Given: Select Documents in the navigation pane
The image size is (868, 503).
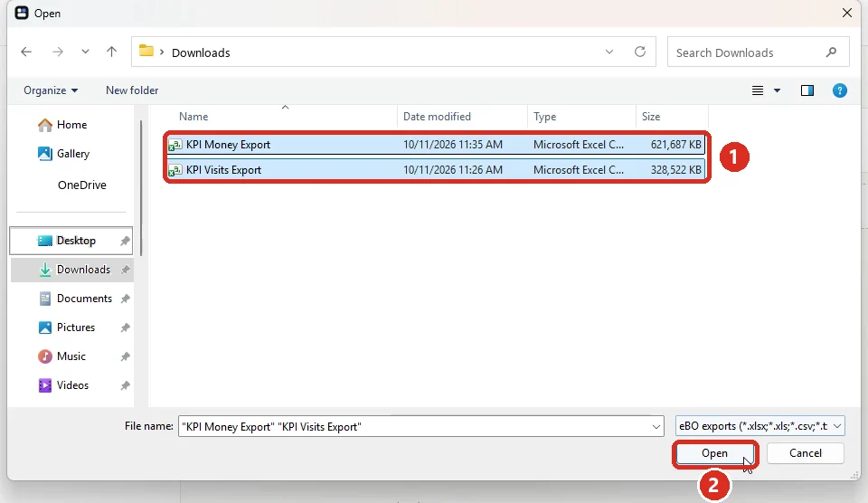Looking at the screenshot, I should pyautogui.click(x=75, y=298).
